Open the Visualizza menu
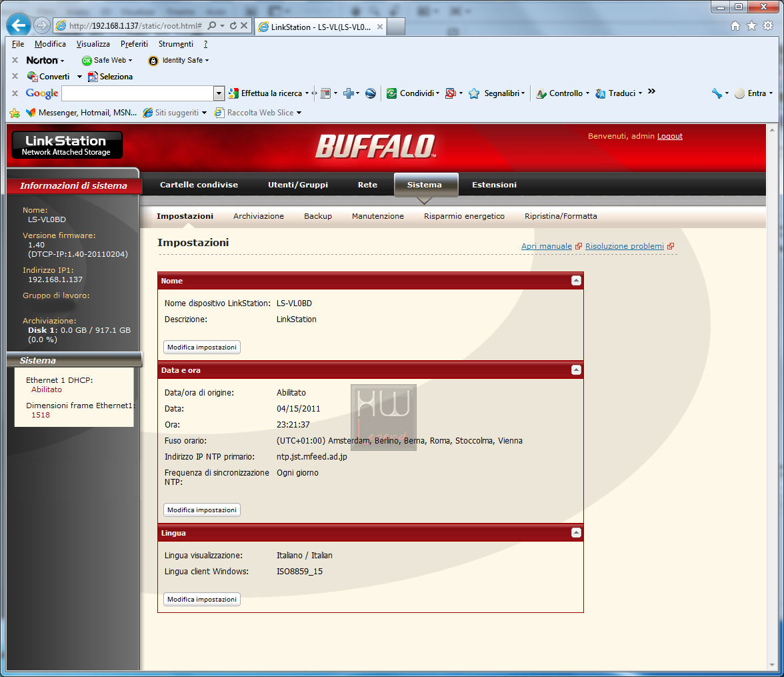This screenshot has height=677, width=784. coord(93,44)
